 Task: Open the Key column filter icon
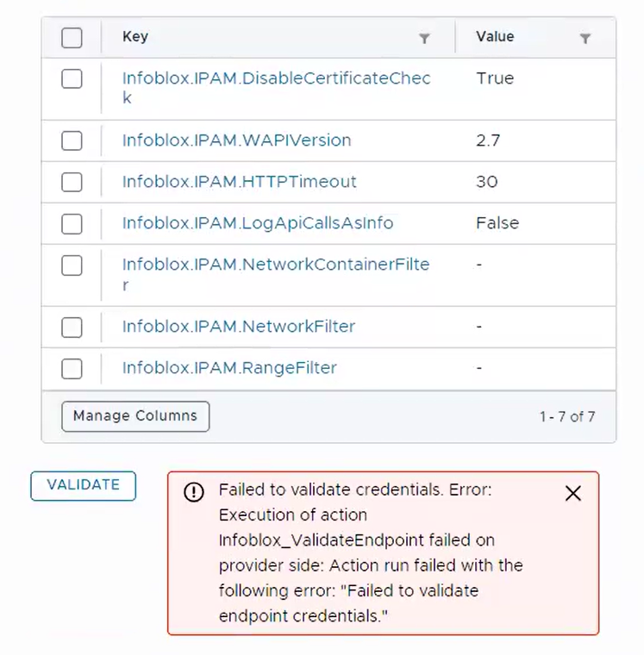coord(424,39)
